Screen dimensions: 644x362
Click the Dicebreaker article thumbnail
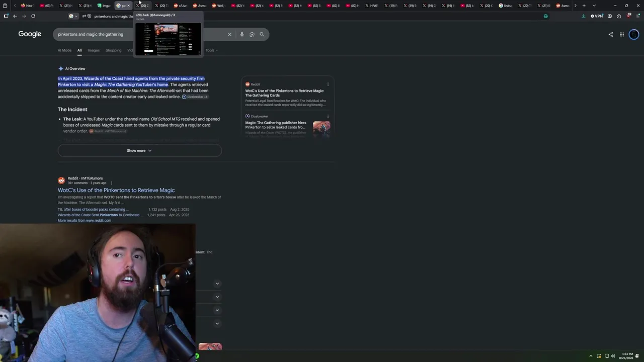[x=321, y=128]
